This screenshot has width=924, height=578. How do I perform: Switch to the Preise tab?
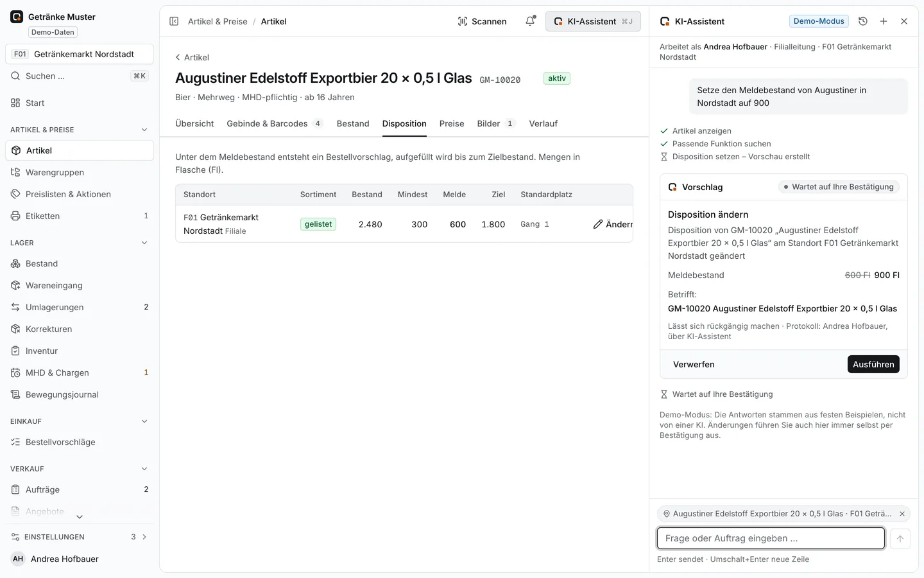(452, 123)
